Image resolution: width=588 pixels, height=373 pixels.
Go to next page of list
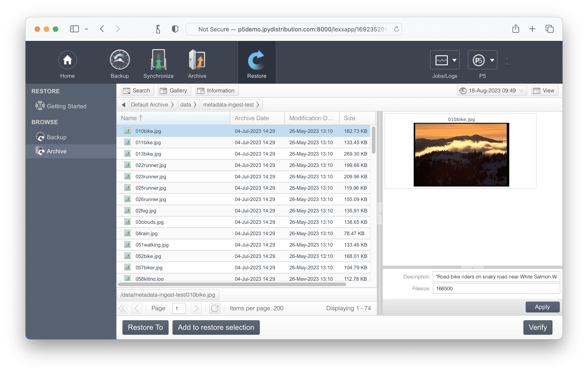(196, 308)
